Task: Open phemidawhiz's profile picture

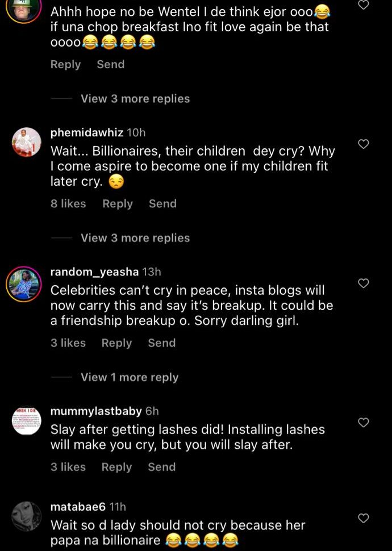Action: 27,142
